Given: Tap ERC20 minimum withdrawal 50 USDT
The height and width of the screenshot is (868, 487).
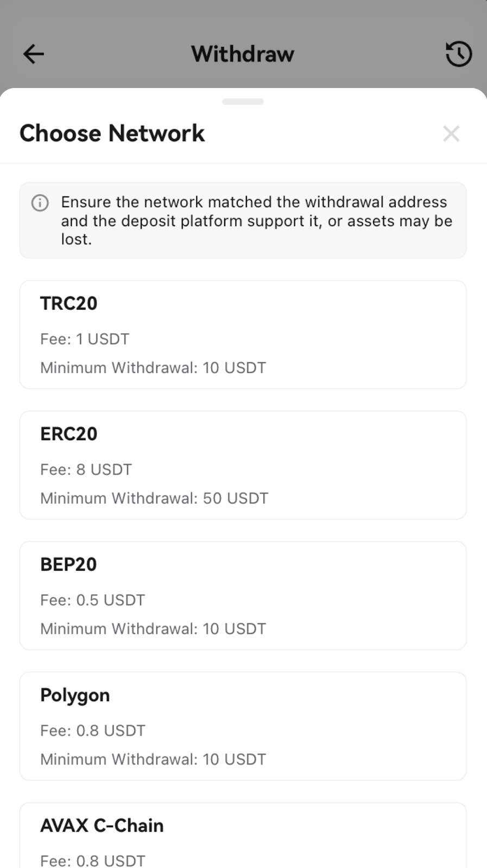Looking at the screenshot, I should pos(154,498).
